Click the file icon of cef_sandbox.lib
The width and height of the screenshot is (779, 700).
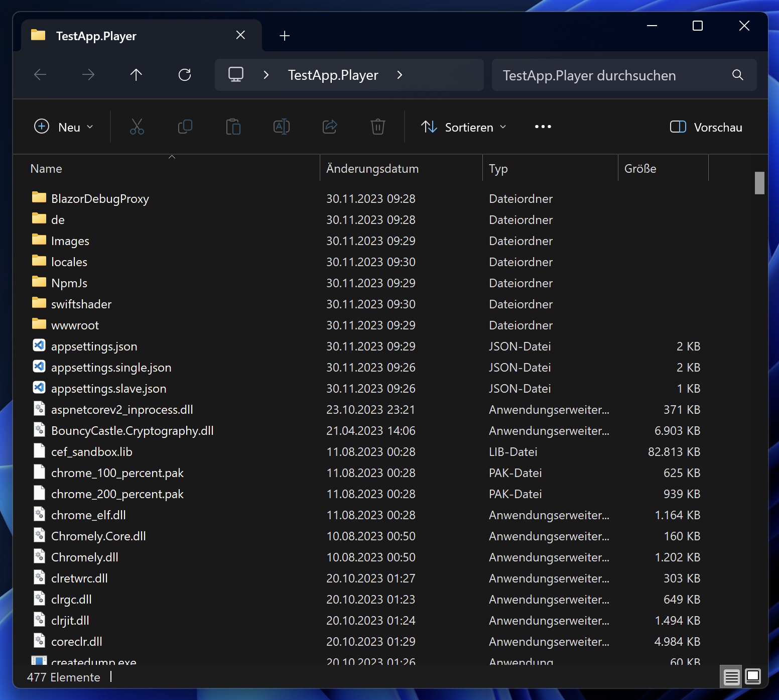(x=39, y=451)
